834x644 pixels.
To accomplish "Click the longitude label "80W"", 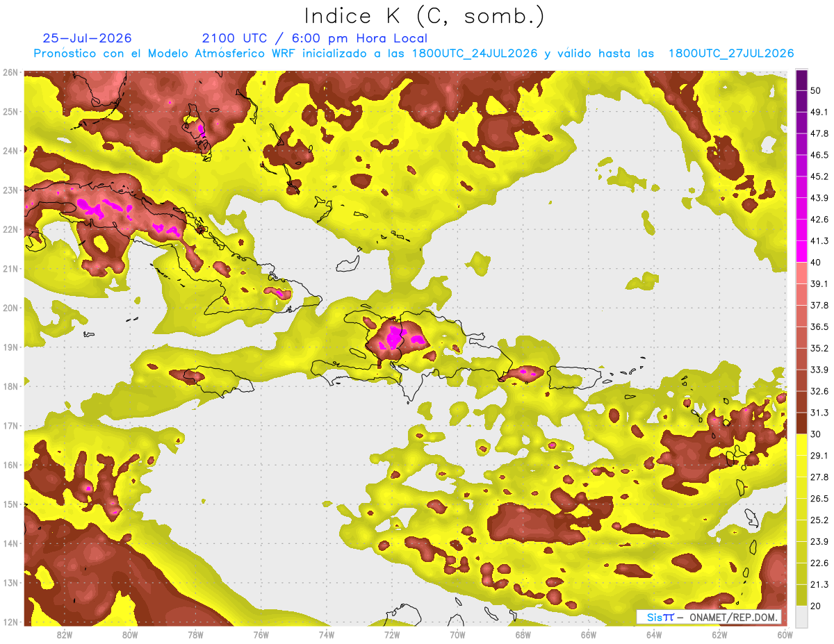I will 130,635.
